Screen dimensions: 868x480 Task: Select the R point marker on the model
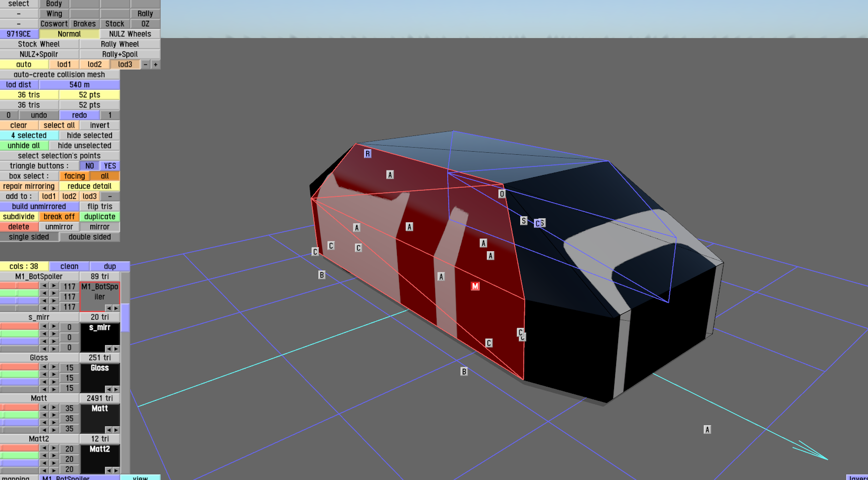[x=368, y=154]
